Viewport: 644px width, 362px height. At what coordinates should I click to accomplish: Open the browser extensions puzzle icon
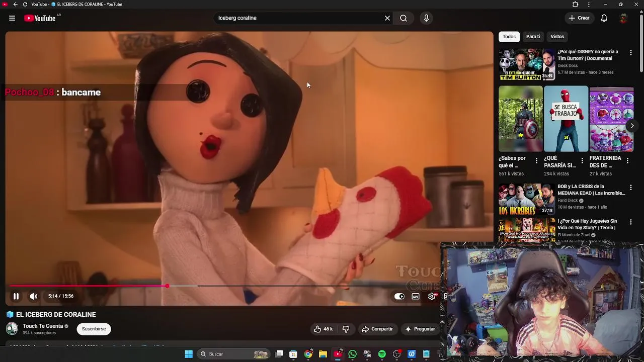576,5
